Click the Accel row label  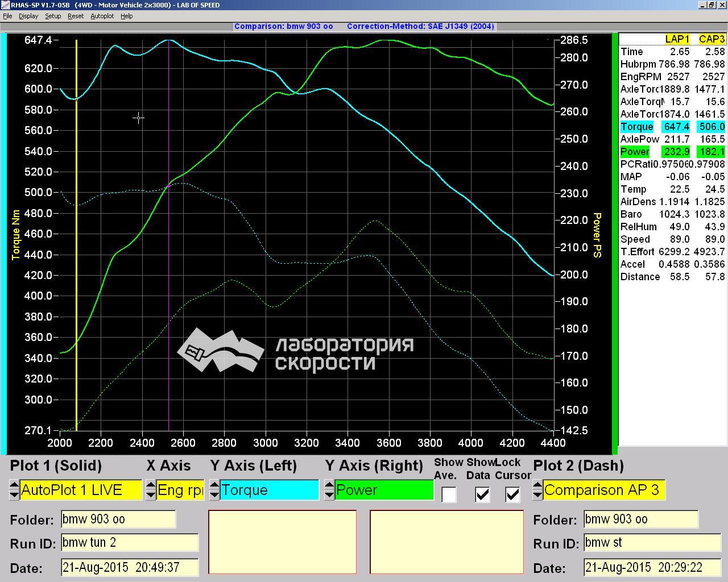[x=632, y=264]
